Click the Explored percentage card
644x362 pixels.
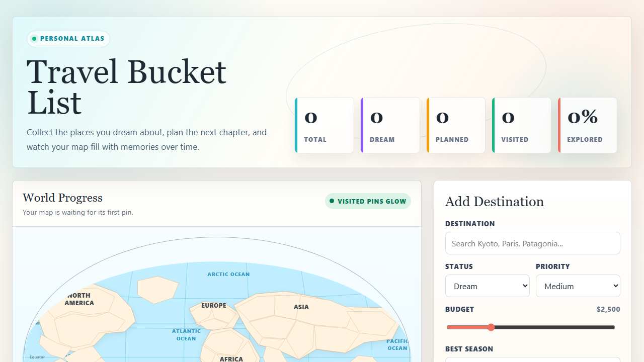[x=588, y=125]
